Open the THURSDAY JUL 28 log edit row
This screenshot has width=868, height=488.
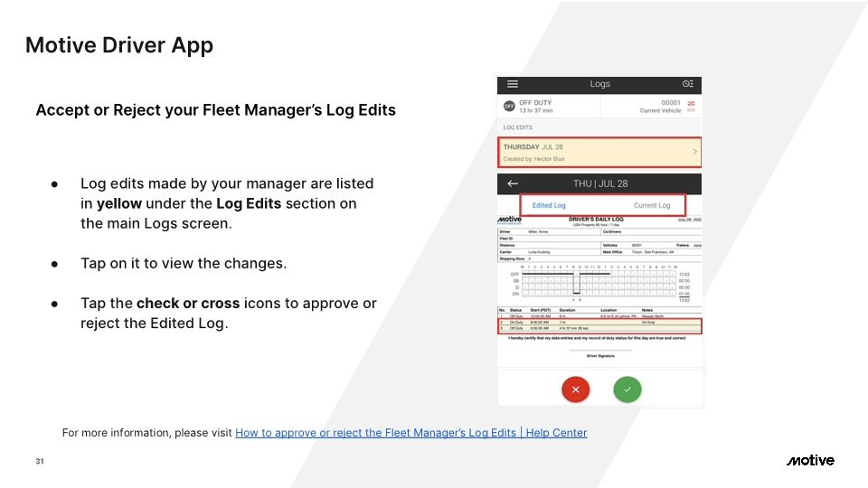coord(599,152)
